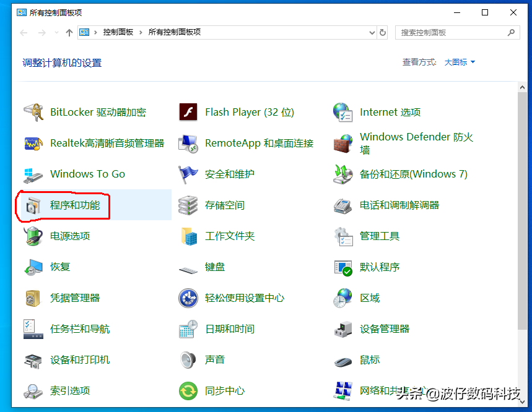Image resolution: width=532 pixels, height=412 pixels.
Task: Open the RemoteApp 和桌面连接 icon
Action: point(188,144)
